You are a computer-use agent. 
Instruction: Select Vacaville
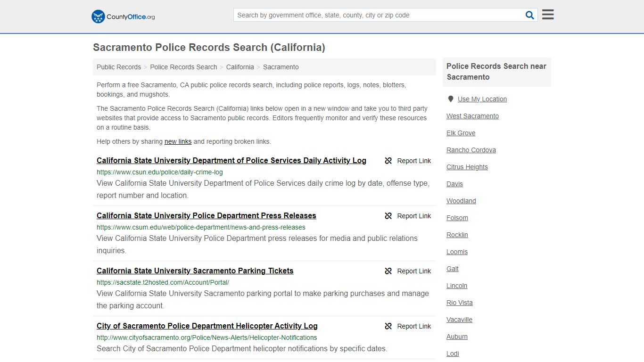point(460,320)
